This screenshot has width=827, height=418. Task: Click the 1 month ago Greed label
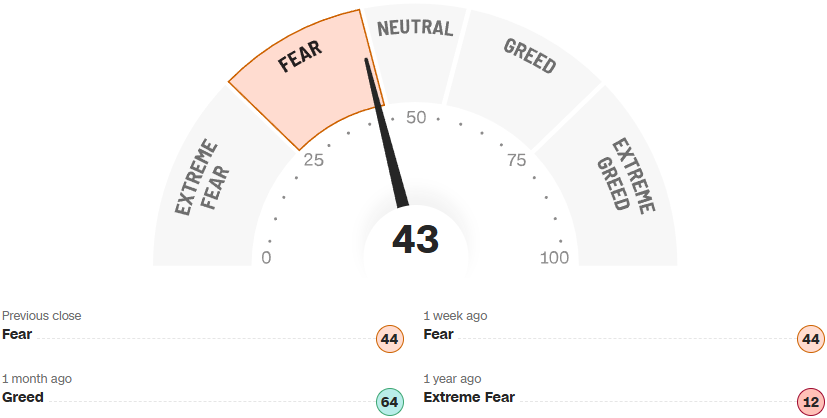click(23, 397)
